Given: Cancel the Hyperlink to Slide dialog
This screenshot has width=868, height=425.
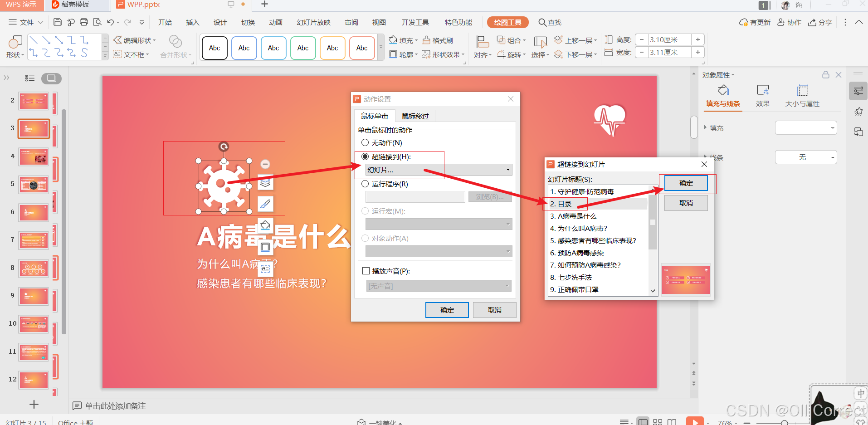Looking at the screenshot, I should click(x=686, y=203).
